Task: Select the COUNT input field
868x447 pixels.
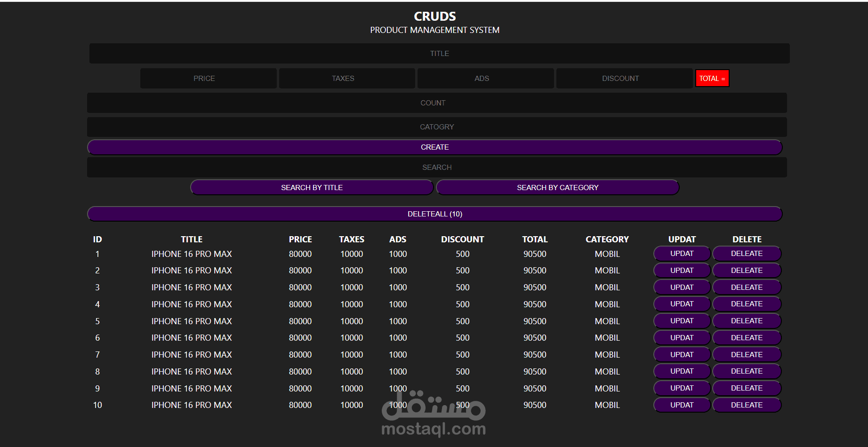Action: point(437,103)
